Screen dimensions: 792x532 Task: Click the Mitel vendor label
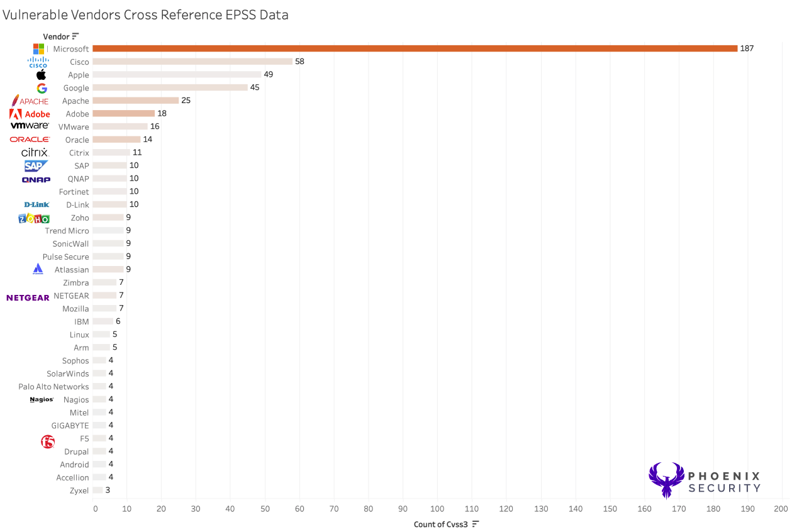coord(79,413)
